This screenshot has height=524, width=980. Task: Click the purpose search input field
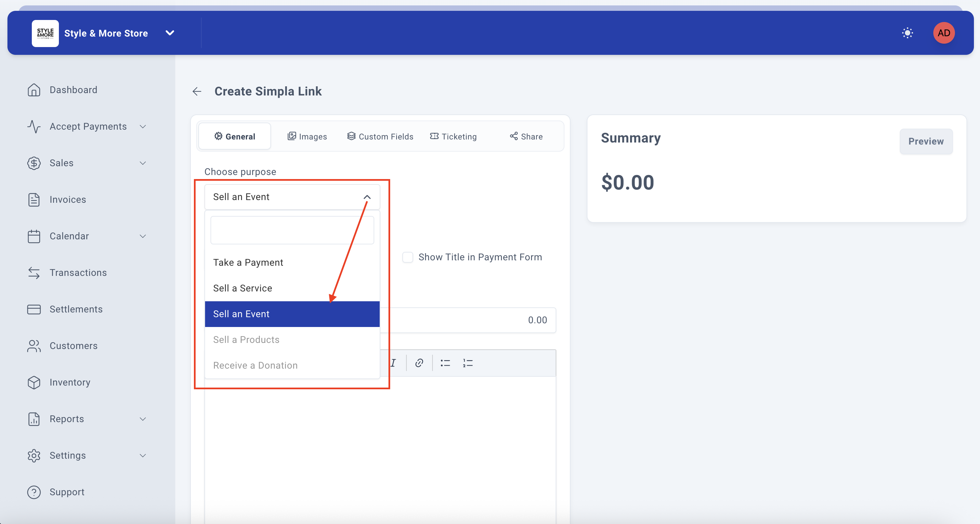[292, 230]
